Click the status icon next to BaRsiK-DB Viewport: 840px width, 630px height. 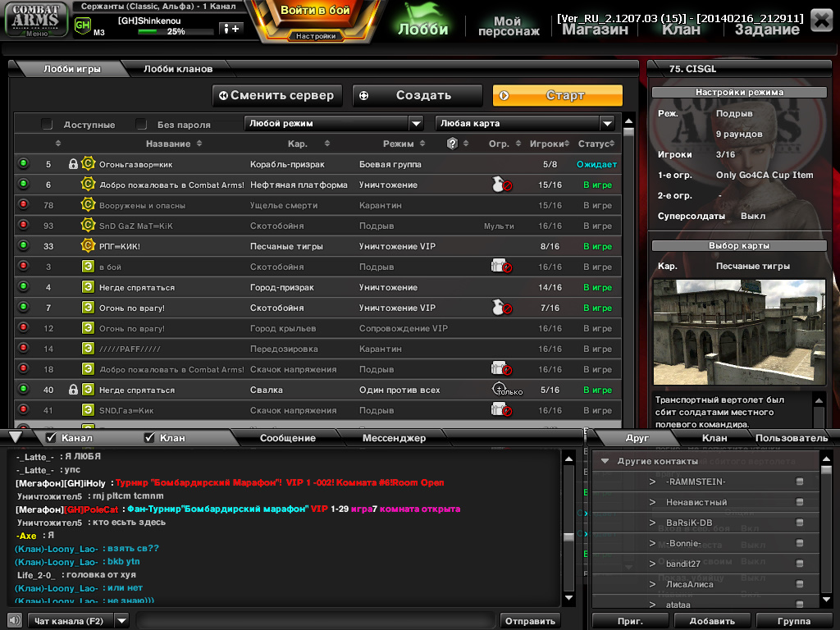[799, 523]
